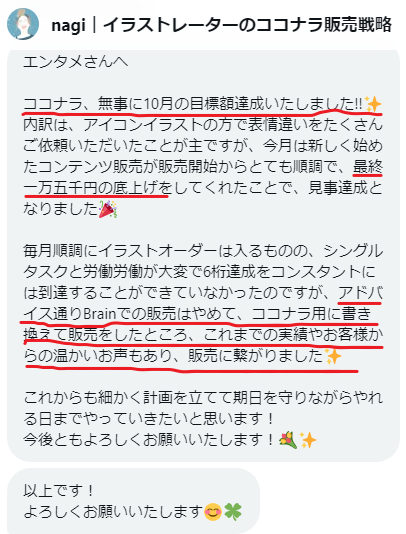Click the party popper emoji after なりました

tap(108, 209)
